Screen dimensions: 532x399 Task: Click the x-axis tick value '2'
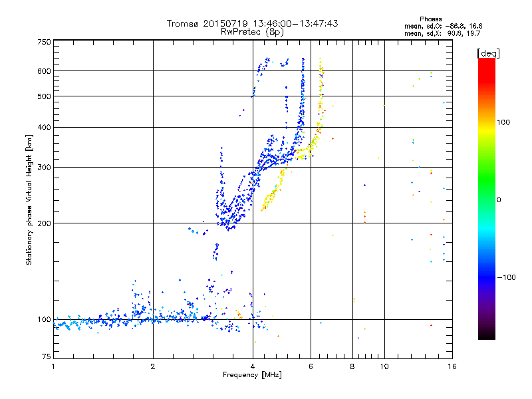(153, 366)
